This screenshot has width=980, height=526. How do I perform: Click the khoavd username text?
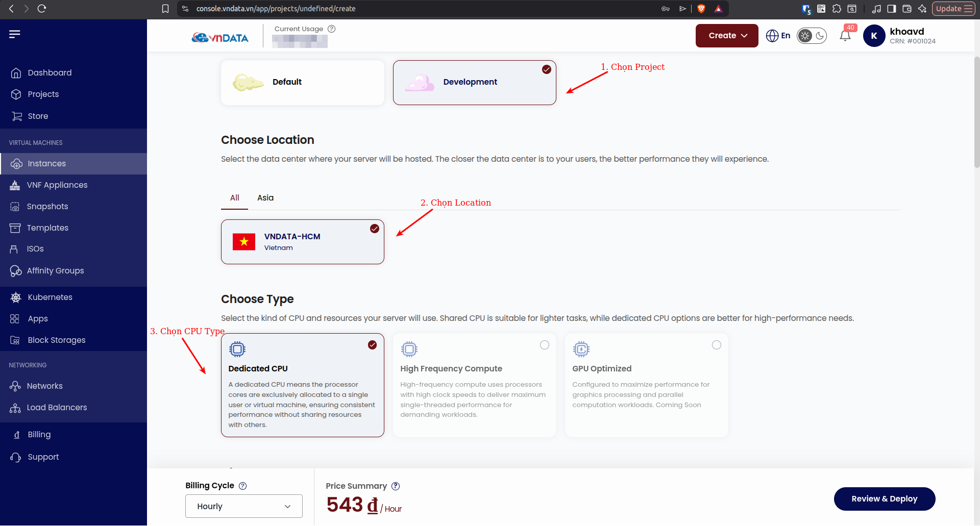coord(907,32)
